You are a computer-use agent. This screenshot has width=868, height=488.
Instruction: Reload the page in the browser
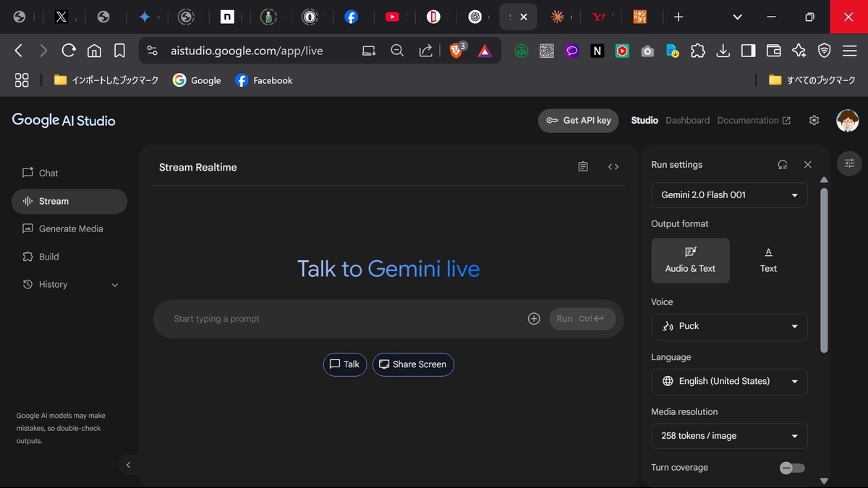[69, 51]
